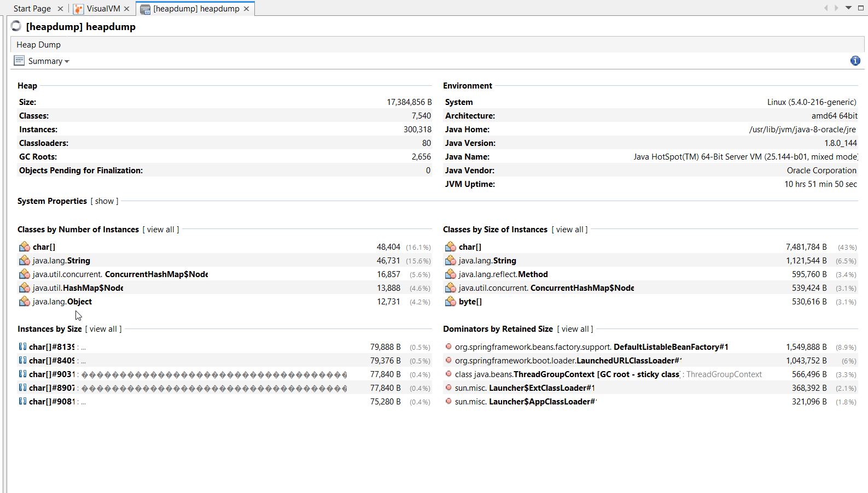This screenshot has height=493, width=868.
Task: Close the heapdump tab
Action: [x=246, y=9]
